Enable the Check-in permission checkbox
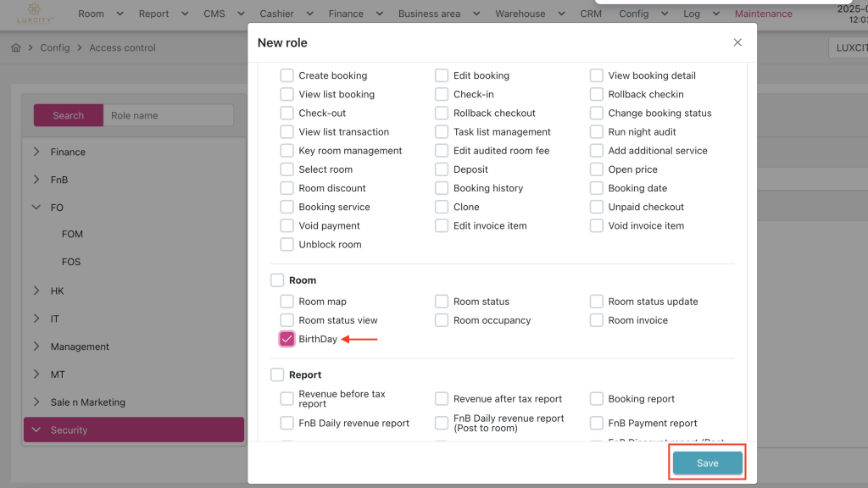Screen dimensions: 868x488 tap(442, 94)
